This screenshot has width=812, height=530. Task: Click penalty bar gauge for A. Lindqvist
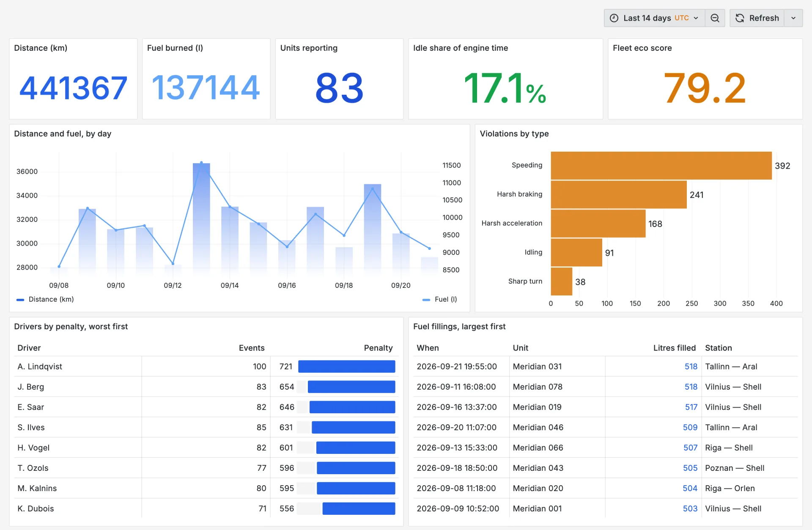click(x=346, y=366)
